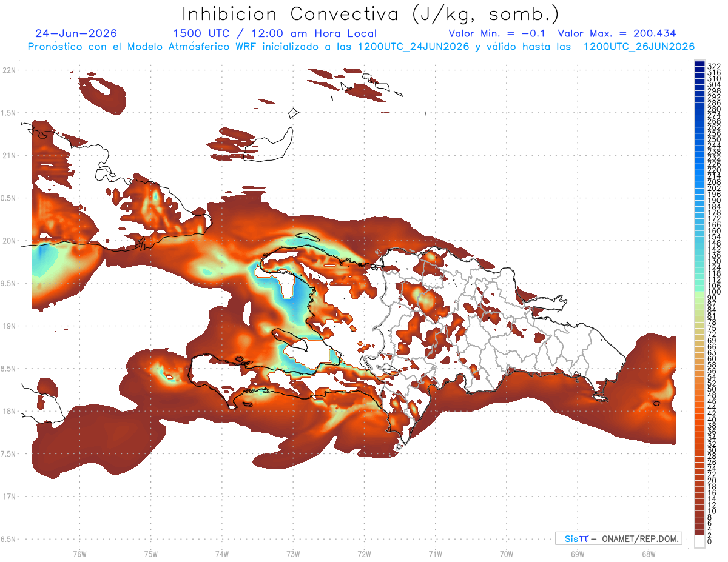Click the '76W' longitude label
728x562 pixels.
[x=79, y=554]
